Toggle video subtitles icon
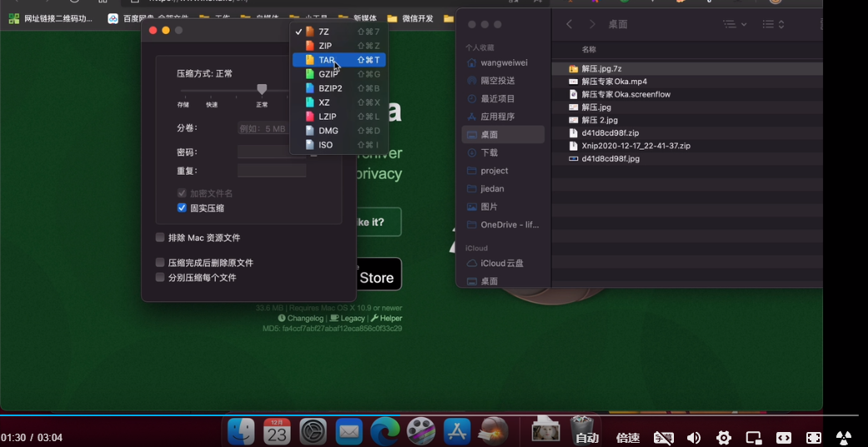Image resolution: width=868 pixels, height=447 pixels. pyautogui.click(x=664, y=438)
